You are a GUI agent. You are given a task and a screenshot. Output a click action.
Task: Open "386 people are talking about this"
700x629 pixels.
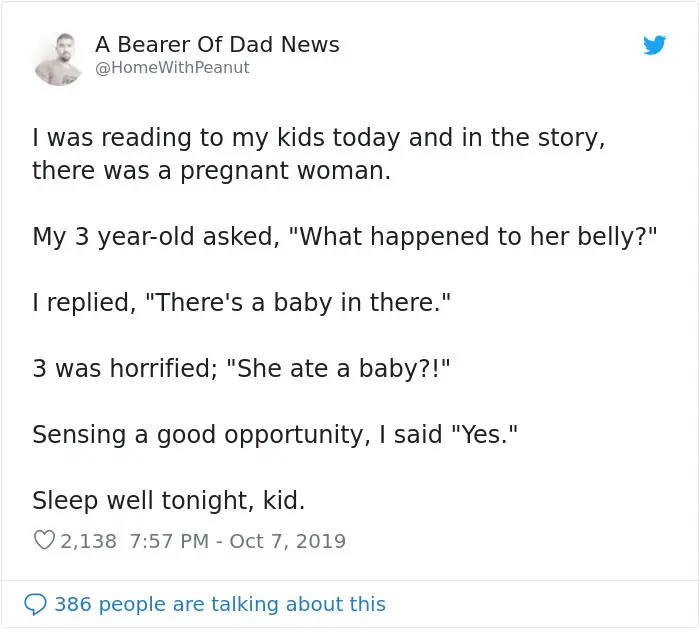point(220,604)
